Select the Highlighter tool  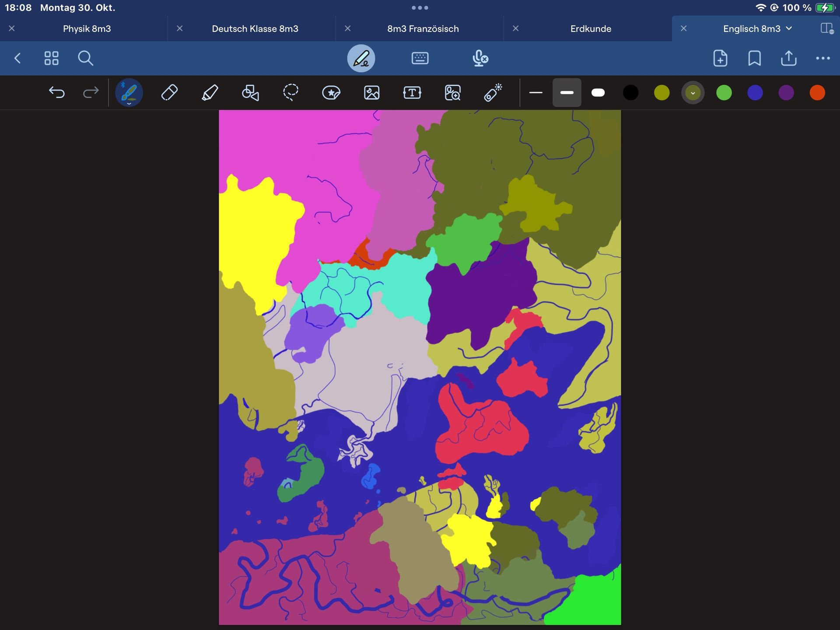pos(210,93)
